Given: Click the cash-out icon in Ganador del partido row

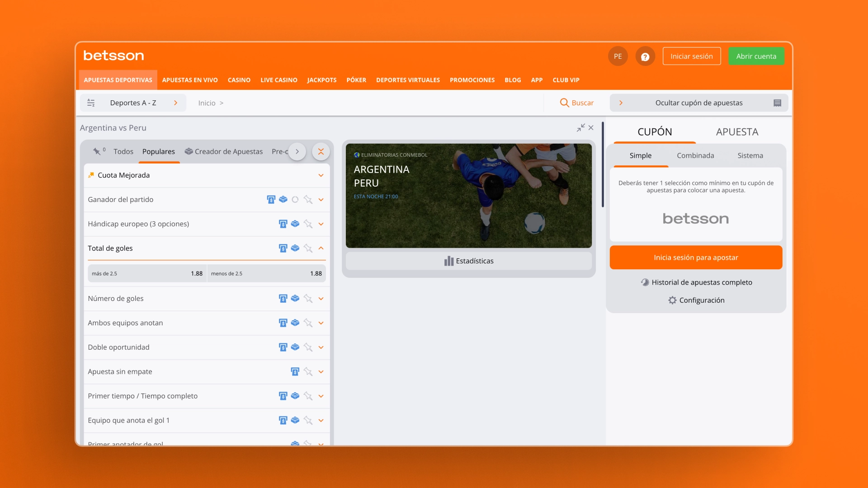Looking at the screenshot, I should tap(271, 199).
